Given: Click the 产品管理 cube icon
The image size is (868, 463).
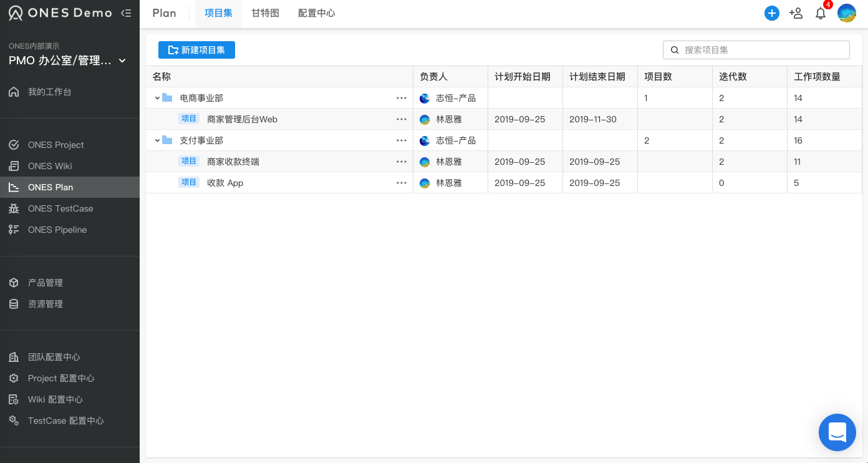Looking at the screenshot, I should pyautogui.click(x=14, y=283).
